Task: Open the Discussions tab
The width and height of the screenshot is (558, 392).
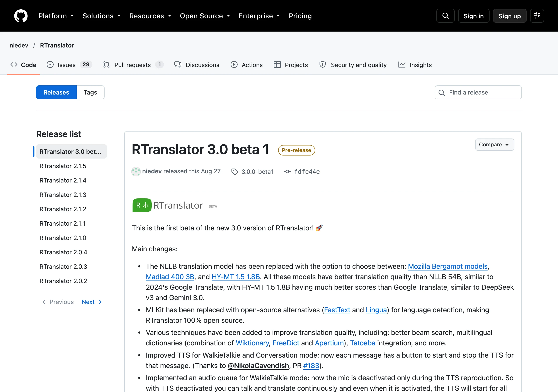Action: (197, 65)
